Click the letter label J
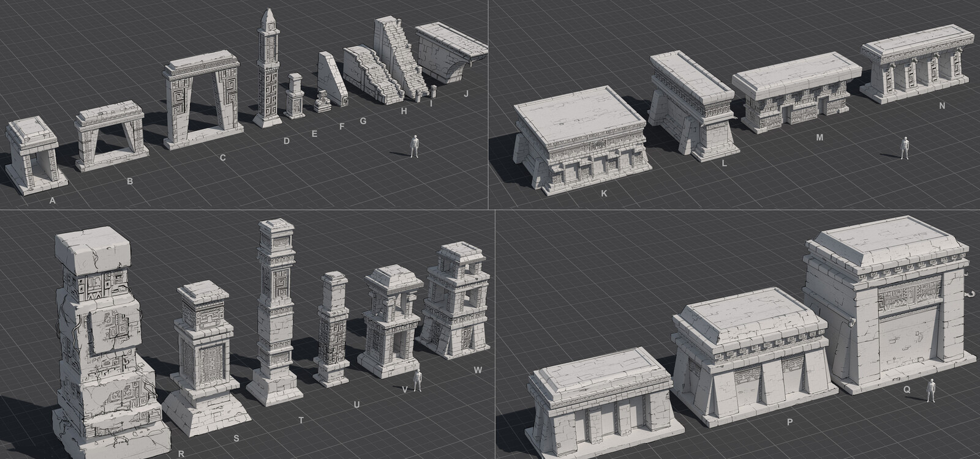 click(x=466, y=94)
